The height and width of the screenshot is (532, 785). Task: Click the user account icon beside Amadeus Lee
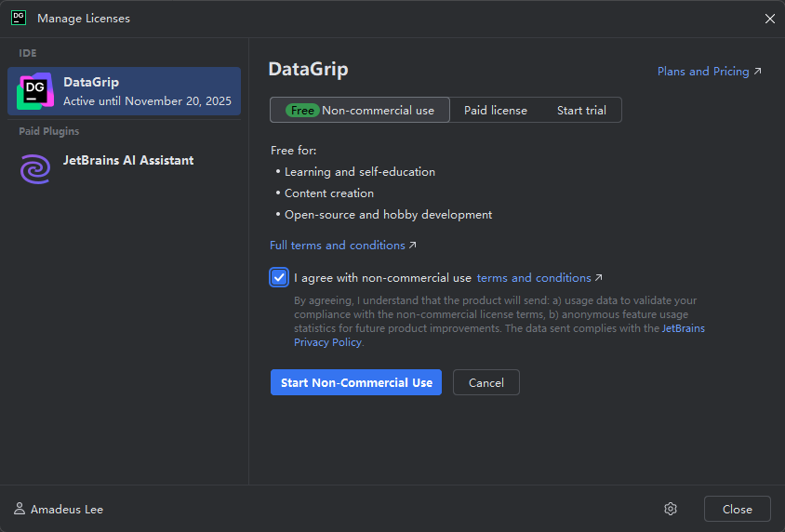[19, 509]
